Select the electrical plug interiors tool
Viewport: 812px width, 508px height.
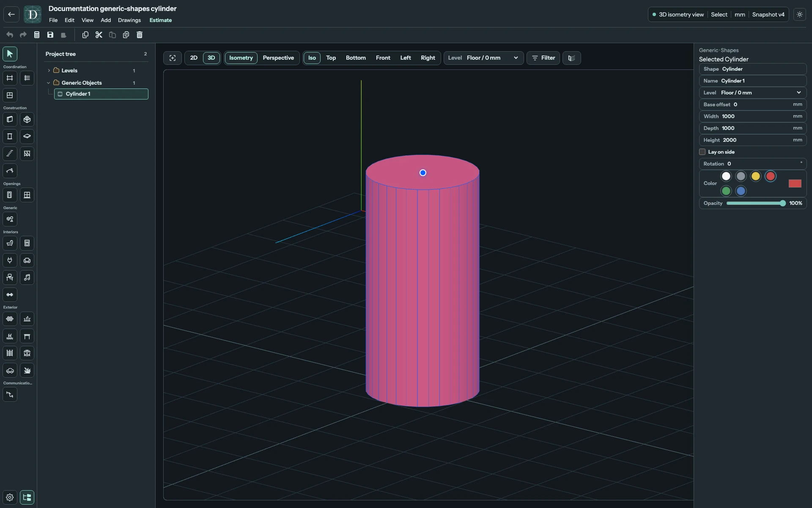coord(10,260)
